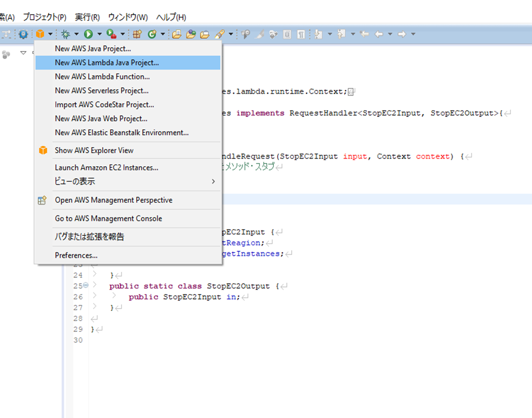The width and height of the screenshot is (532, 418).
Task: Open the Search flashlight dropdown arrow
Action: point(231,34)
